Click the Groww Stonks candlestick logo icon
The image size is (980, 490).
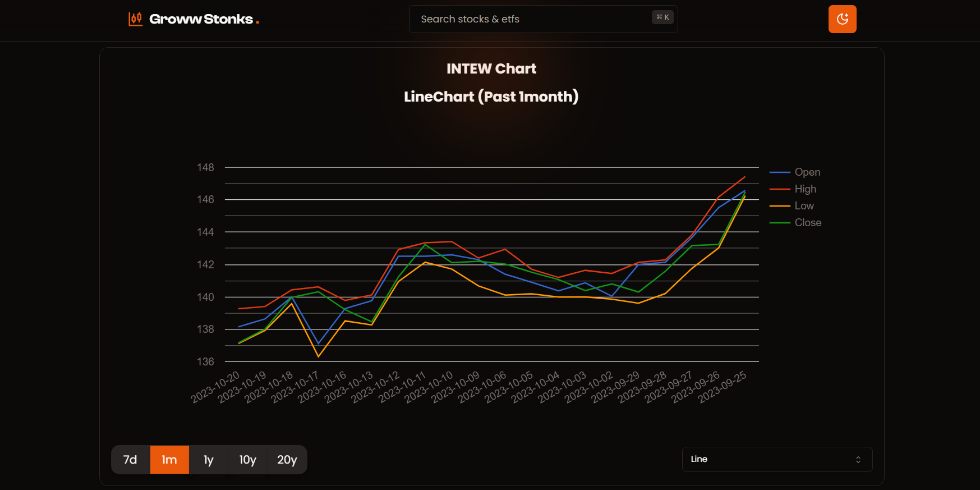coord(135,19)
